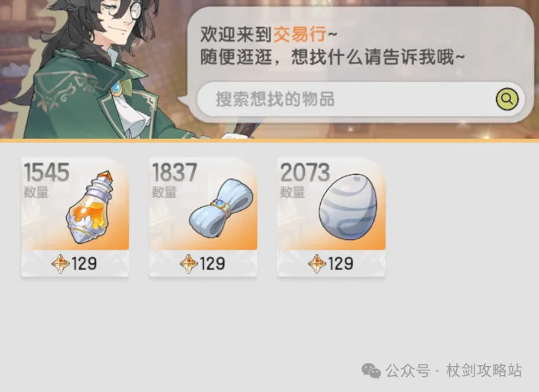Viewport: 539px width, 392px height.
Task: Click the 129 price under the potion
Action: 84,264
